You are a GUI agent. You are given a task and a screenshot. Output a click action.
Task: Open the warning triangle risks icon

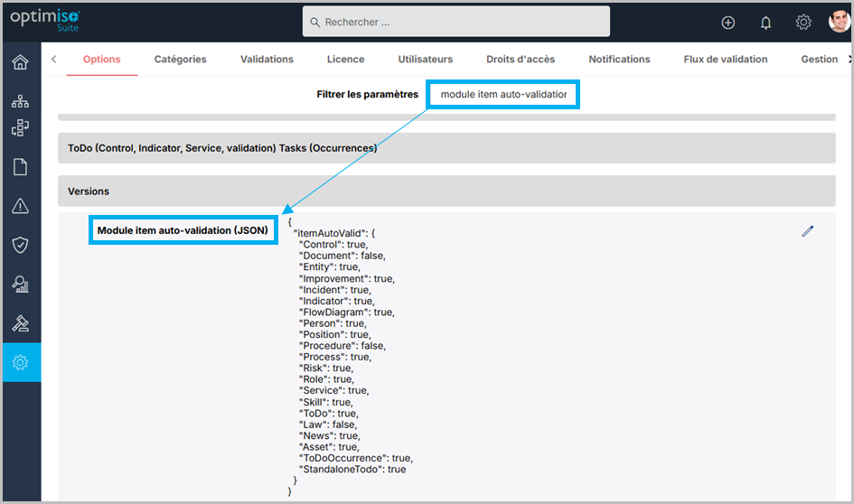(x=20, y=206)
